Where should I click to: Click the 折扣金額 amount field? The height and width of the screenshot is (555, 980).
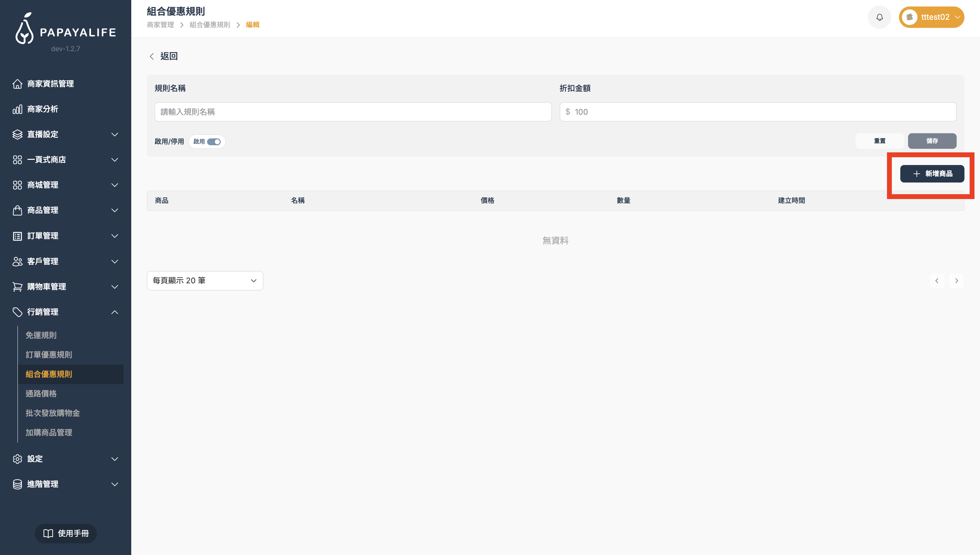click(x=757, y=112)
